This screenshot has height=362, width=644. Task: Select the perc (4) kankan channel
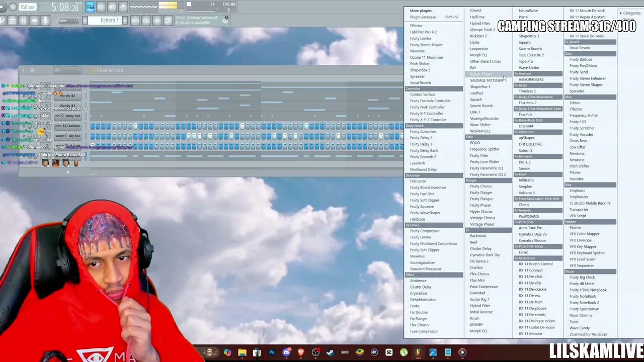pos(68,126)
